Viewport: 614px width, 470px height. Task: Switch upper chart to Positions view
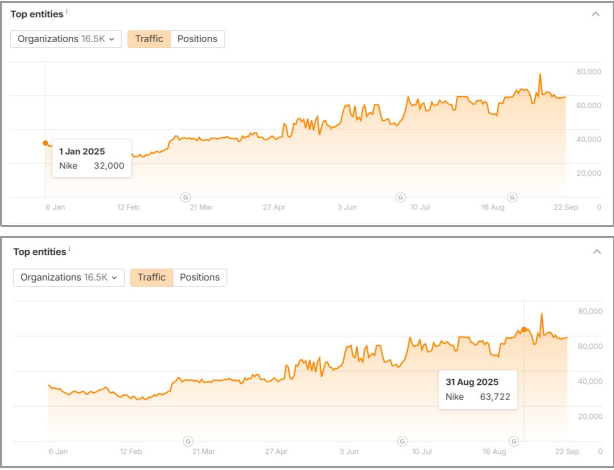(197, 39)
